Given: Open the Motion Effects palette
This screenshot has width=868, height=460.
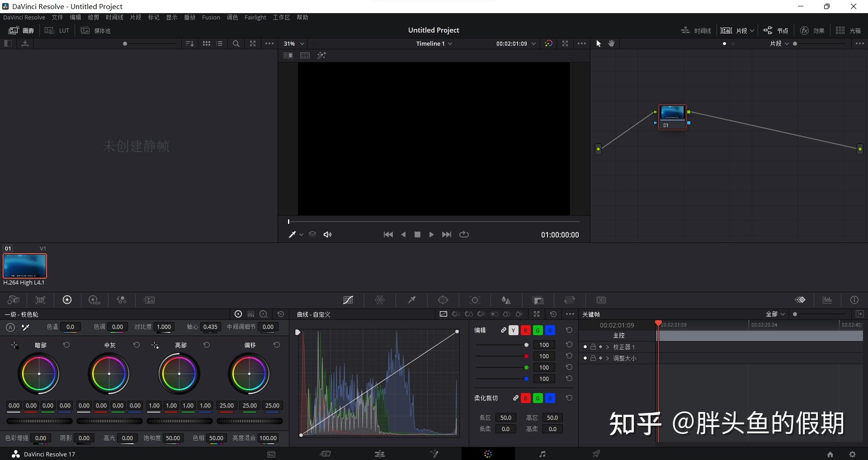Looking at the screenshot, I should [x=149, y=300].
